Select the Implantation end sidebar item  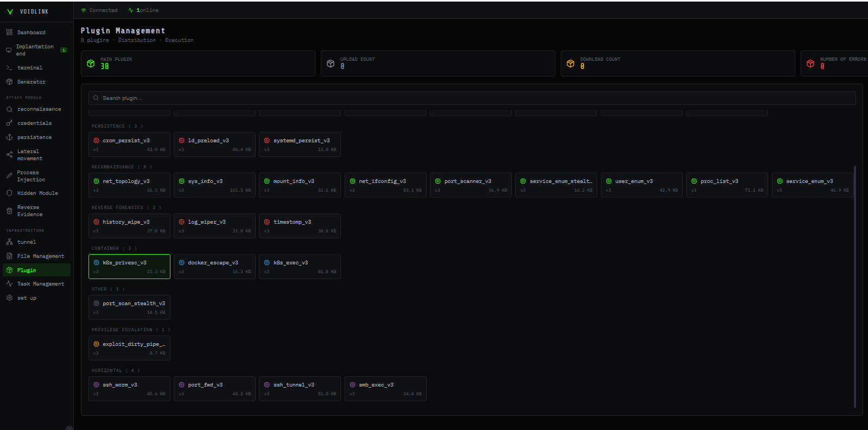pyautogui.click(x=34, y=50)
